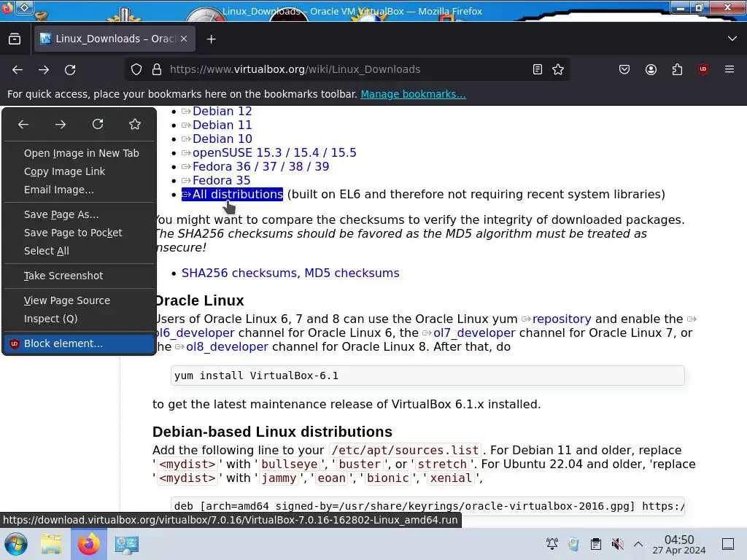Choose Inspect (Q) entry
The width and height of the screenshot is (747, 560).
[x=79, y=319]
